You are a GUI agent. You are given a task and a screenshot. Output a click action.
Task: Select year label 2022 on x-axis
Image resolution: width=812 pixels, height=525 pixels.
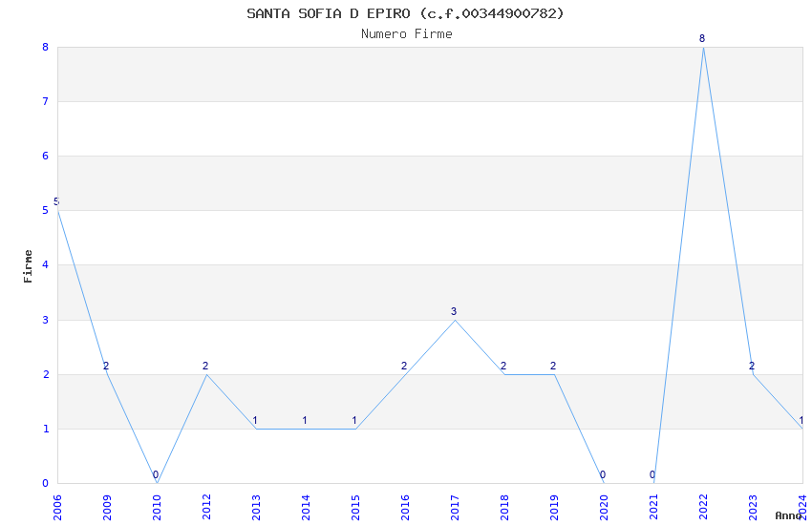point(703,508)
